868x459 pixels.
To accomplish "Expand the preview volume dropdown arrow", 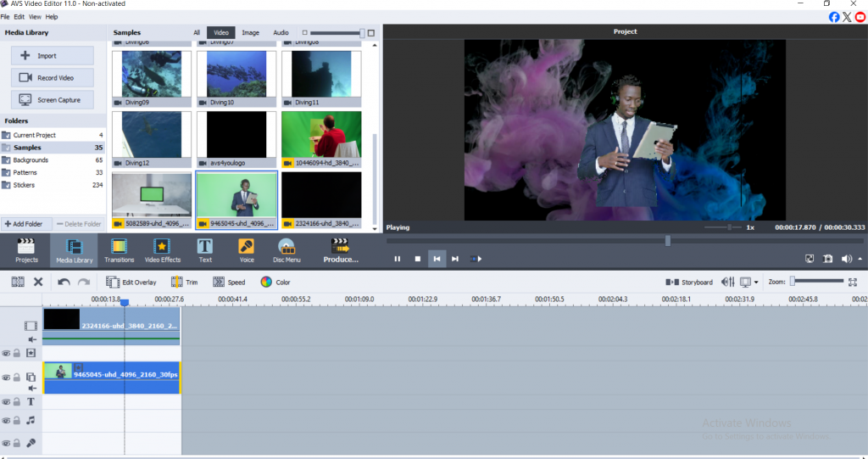I will click(861, 259).
